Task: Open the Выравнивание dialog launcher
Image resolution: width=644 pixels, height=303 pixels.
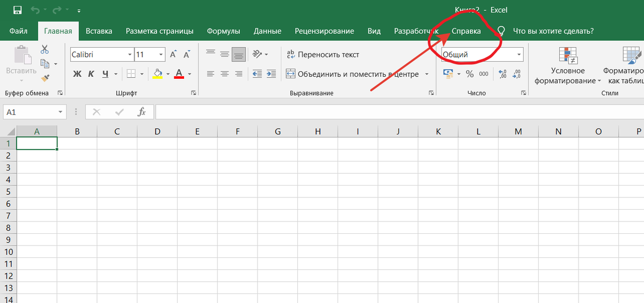Action: pos(431,93)
